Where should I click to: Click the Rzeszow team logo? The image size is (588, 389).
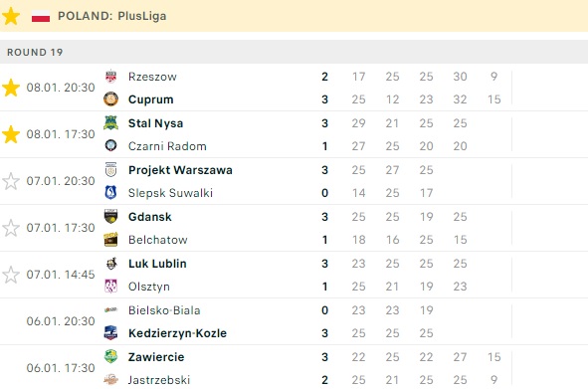pyautogui.click(x=110, y=77)
